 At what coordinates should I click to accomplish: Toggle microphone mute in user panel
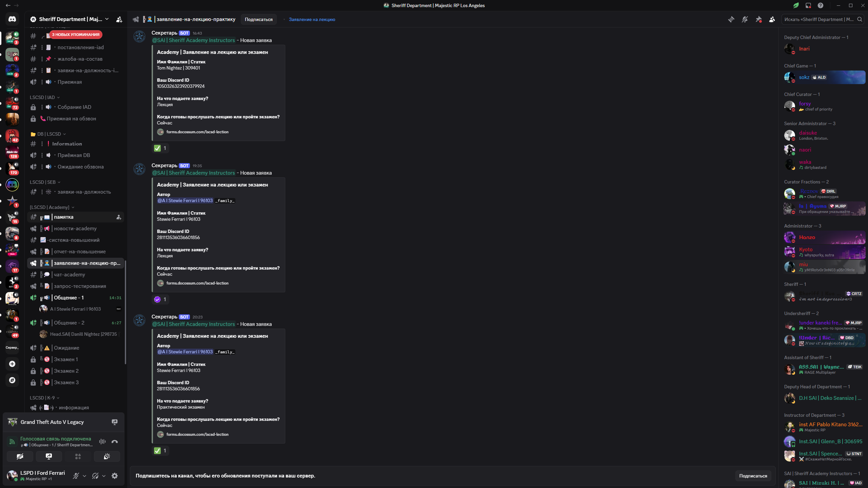pyautogui.click(x=76, y=476)
